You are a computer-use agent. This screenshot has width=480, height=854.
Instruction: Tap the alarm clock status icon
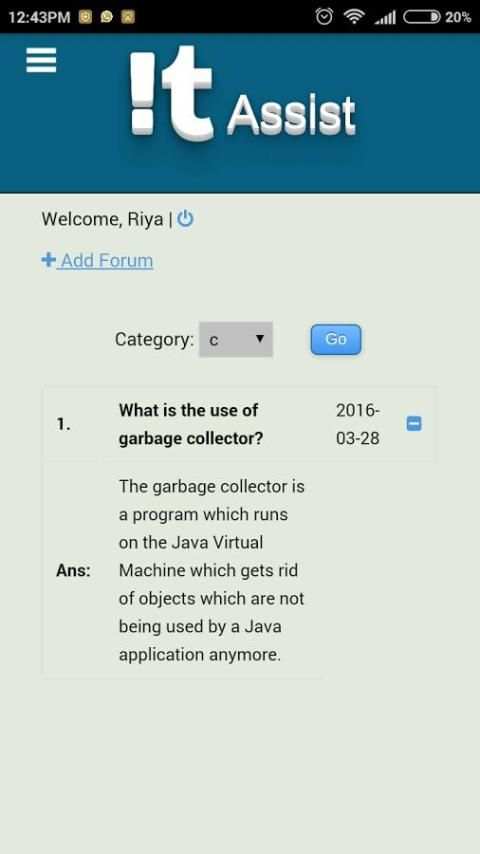324,17
